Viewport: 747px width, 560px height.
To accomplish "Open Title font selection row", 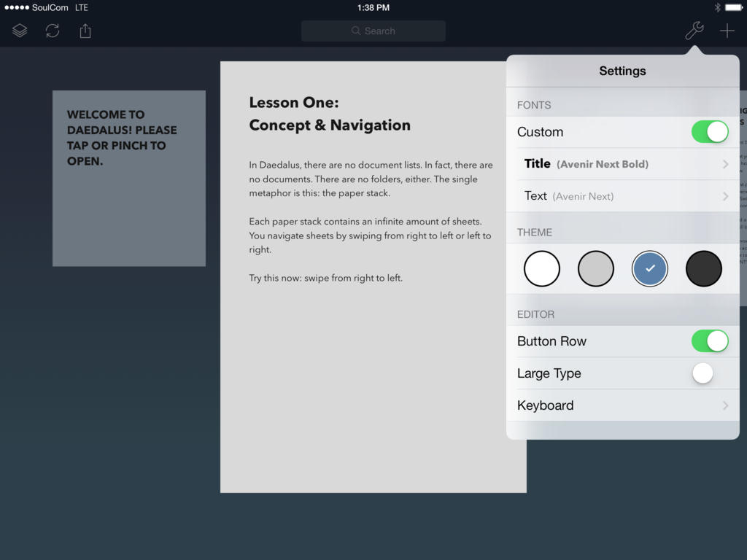I will pyautogui.click(x=623, y=164).
